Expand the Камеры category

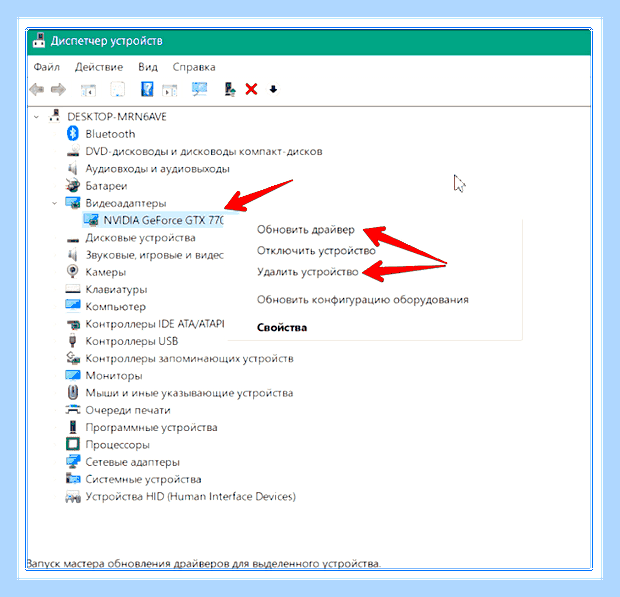point(55,272)
